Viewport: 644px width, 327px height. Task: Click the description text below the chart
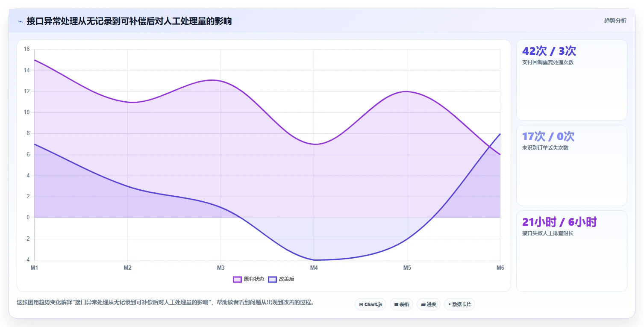166,303
